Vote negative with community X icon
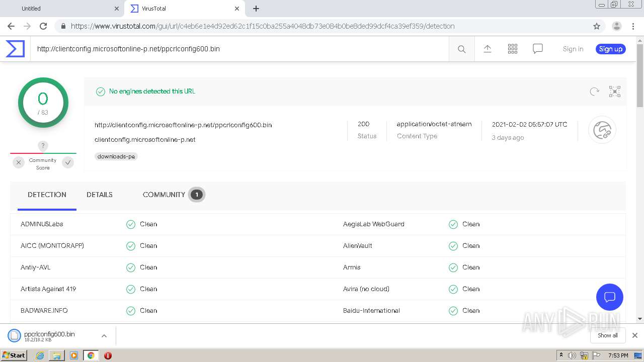Screen dimensions: 644x362 (19, 162)
